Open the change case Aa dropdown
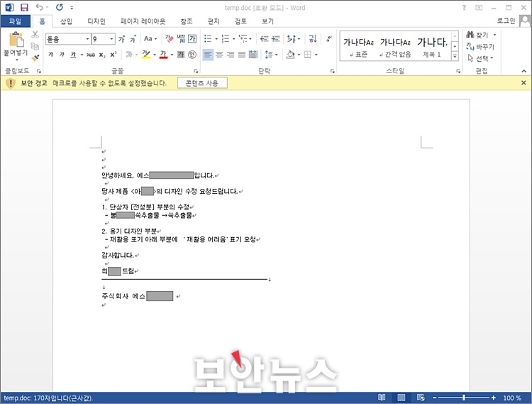 (150, 39)
